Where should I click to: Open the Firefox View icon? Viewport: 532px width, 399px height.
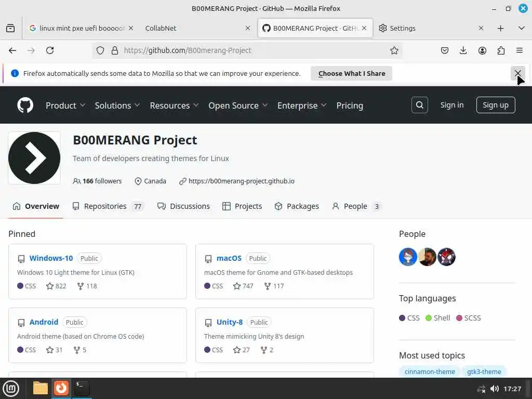[x=10, y=28]
